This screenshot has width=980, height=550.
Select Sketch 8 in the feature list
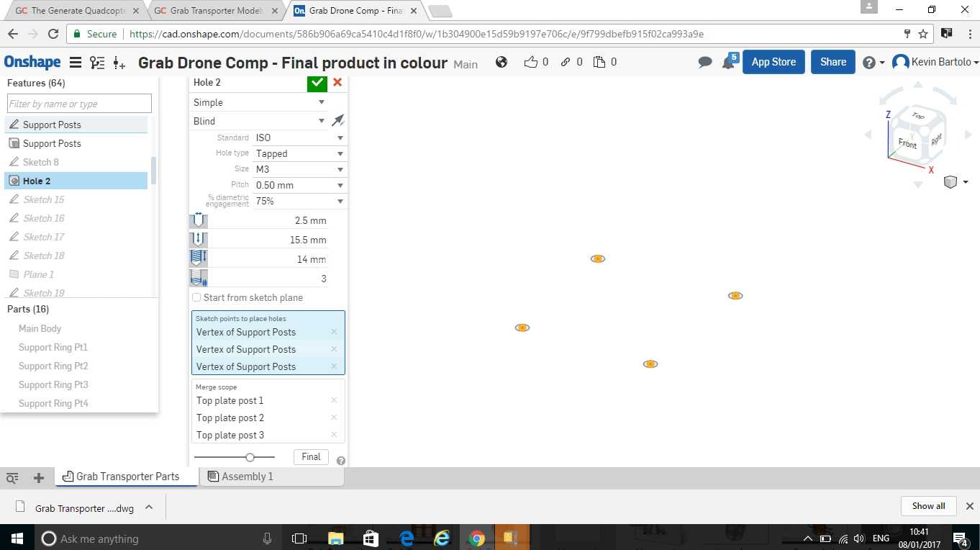point(76,162)
